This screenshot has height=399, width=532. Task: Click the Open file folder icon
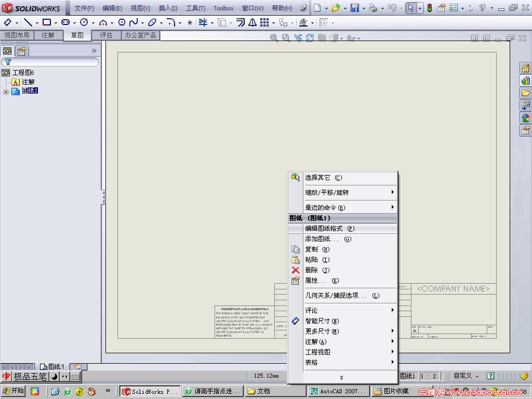tap(336, 8)
